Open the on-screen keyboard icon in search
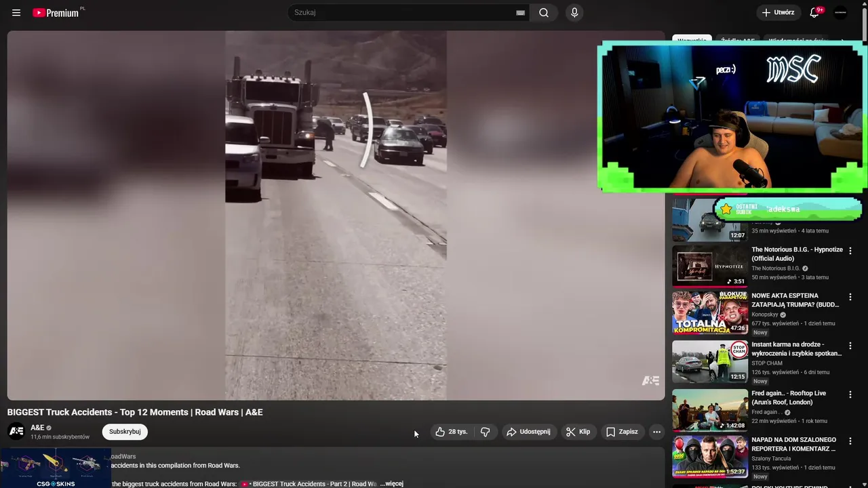The width and height of the screenshot is (868, 488). pos(520,13)
